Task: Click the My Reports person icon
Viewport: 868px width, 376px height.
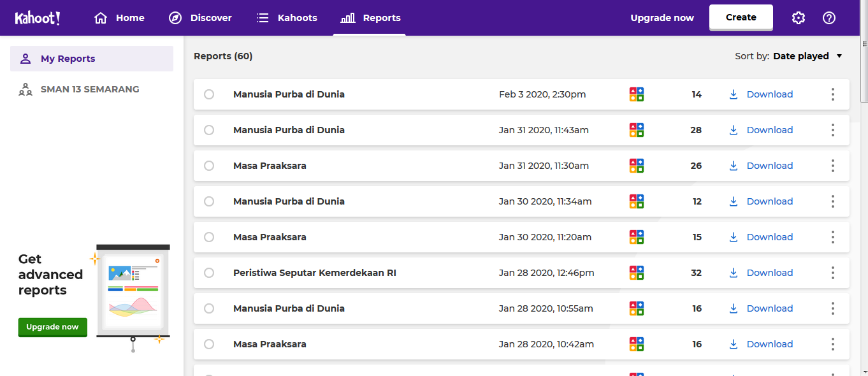Action: [x=25, y=59]
